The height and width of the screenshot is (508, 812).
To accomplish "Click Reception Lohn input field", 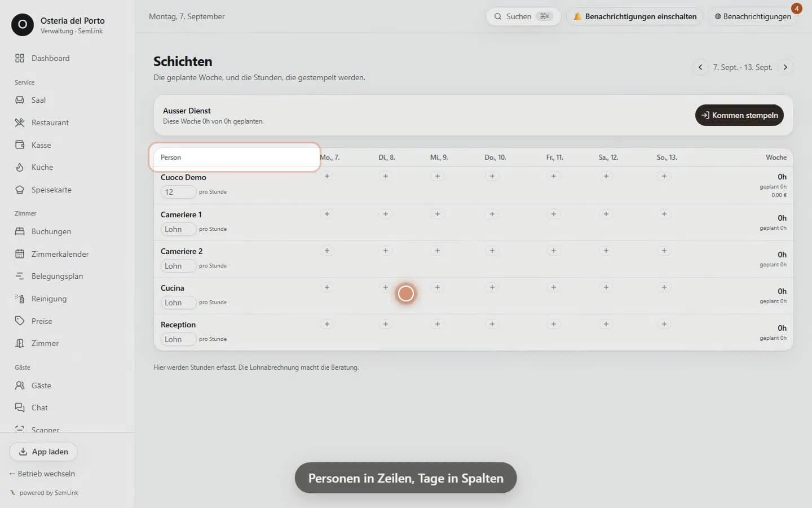I will (x=178, y=339).
